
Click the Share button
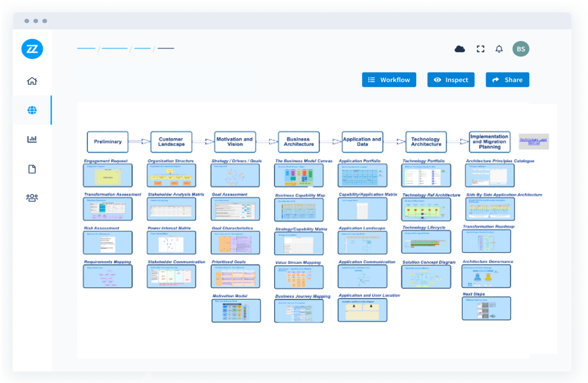click(507, 80)
